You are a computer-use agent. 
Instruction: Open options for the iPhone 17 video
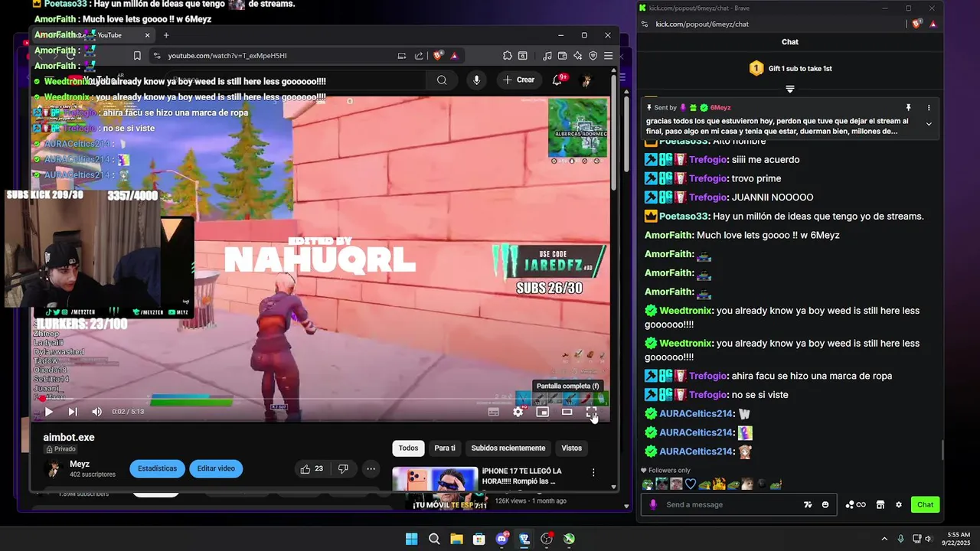tap(593, 472)
